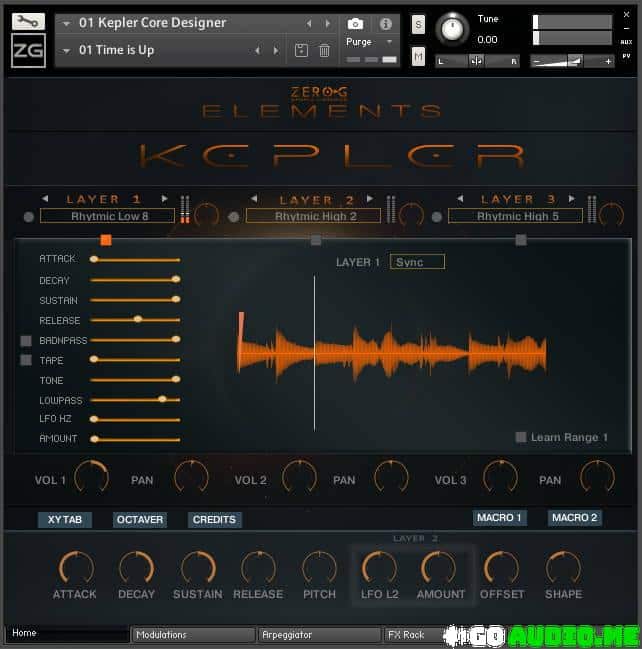
Task: Go to the next instrument arrow
Action: (328, 24)
